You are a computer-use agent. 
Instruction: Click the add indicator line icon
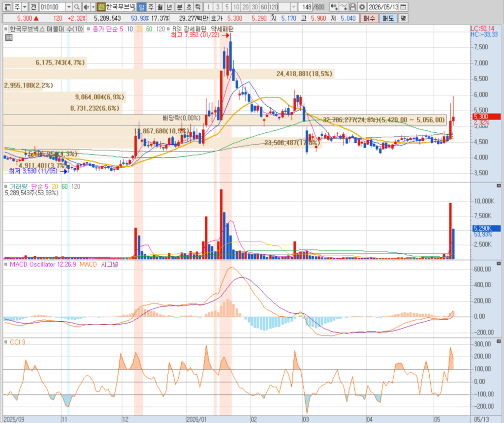click(344, 7)
